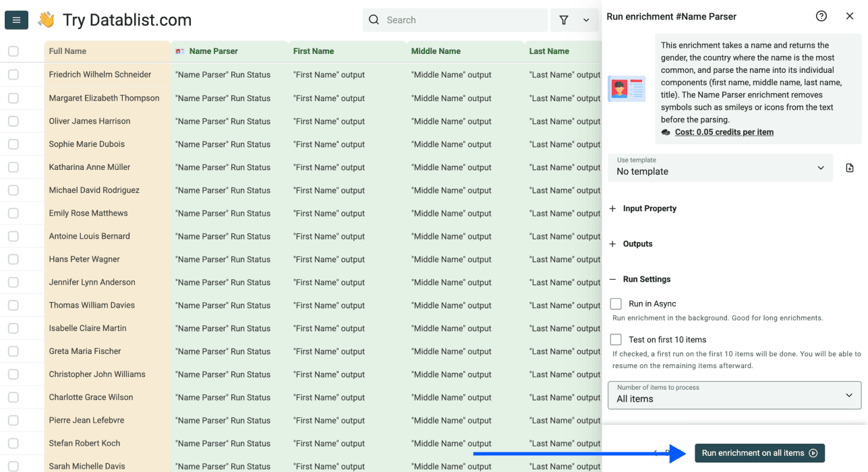Click the help question mark icon
868x472 pixels.
821,16
